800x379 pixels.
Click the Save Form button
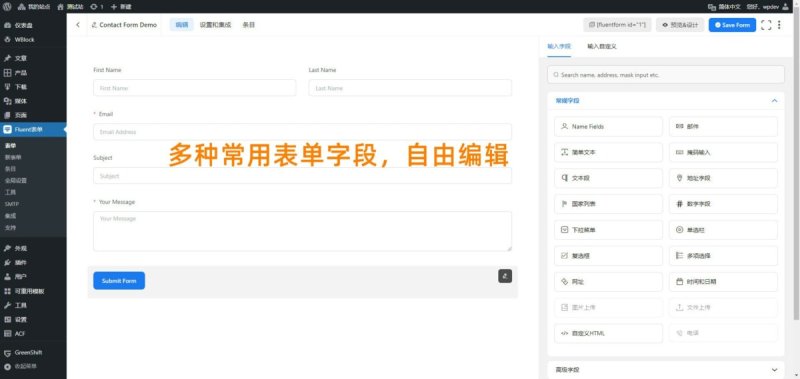[732, 24]
